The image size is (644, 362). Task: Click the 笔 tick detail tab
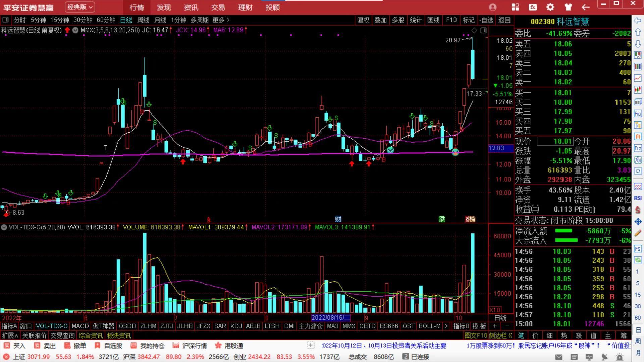pyautogui.click(x=521, y=335)
